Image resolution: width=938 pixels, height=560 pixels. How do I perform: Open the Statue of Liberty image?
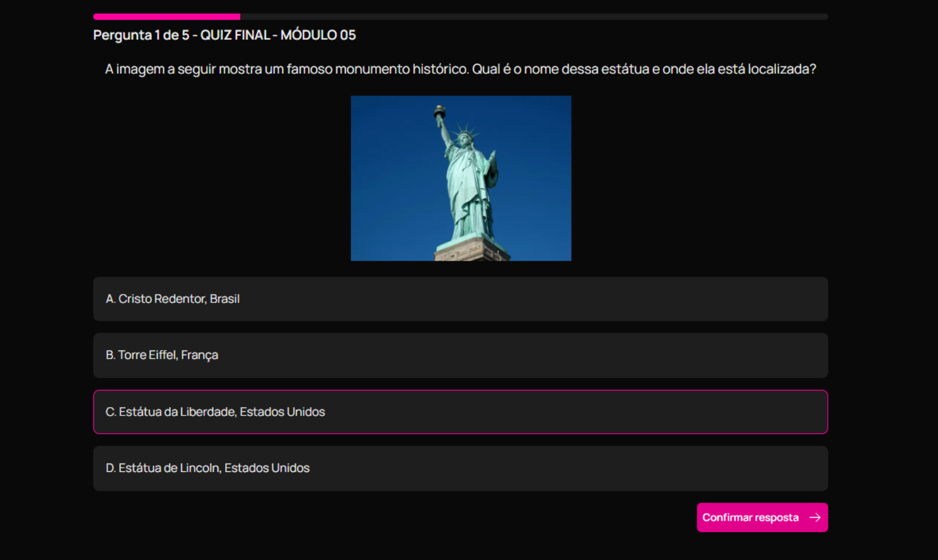click(461, 178)
